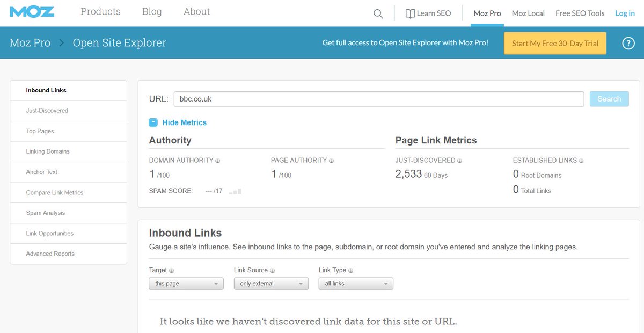Open Advanced Reports sidebar item
The image size is (644, 333).
pos(69,254)
